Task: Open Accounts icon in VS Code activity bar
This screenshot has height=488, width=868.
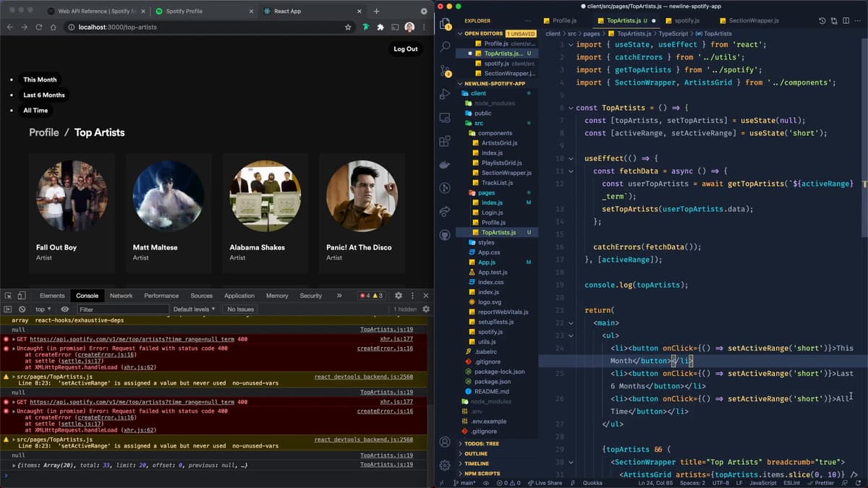Action: click(x=445, y=442)
